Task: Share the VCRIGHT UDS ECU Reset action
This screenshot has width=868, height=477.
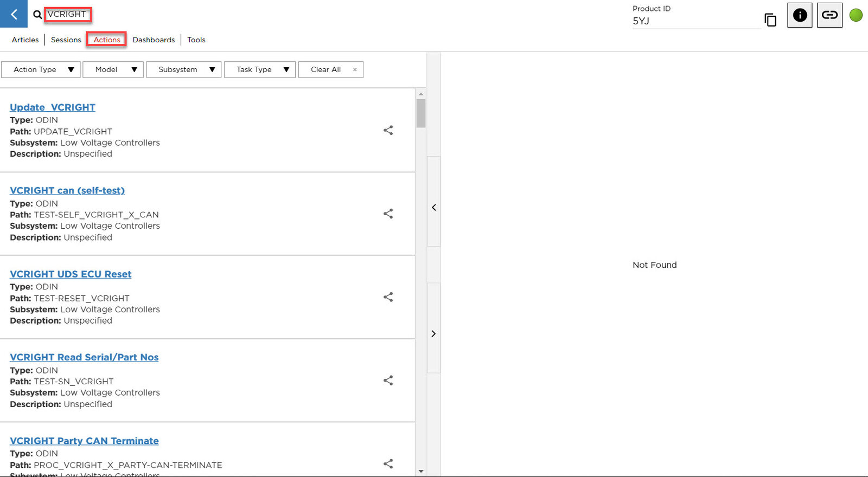Action: pyautogui.click(x=388, y=297)
